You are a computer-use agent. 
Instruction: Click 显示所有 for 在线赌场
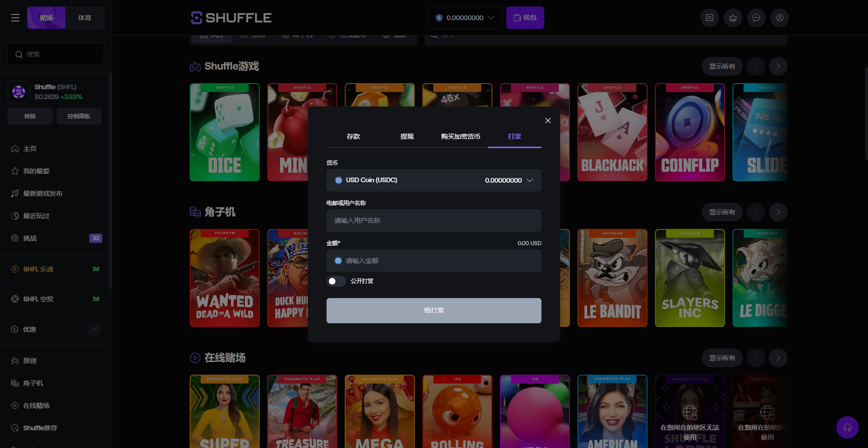click(x=722, y=358)
